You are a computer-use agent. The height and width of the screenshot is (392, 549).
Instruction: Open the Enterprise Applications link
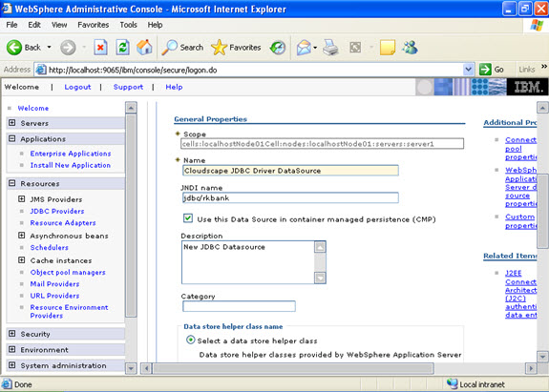point(71,154)
